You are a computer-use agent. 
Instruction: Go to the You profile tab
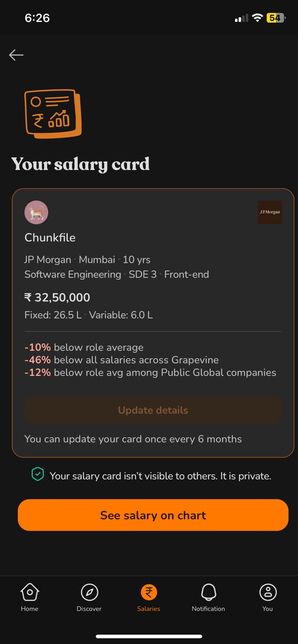[268, 597]
